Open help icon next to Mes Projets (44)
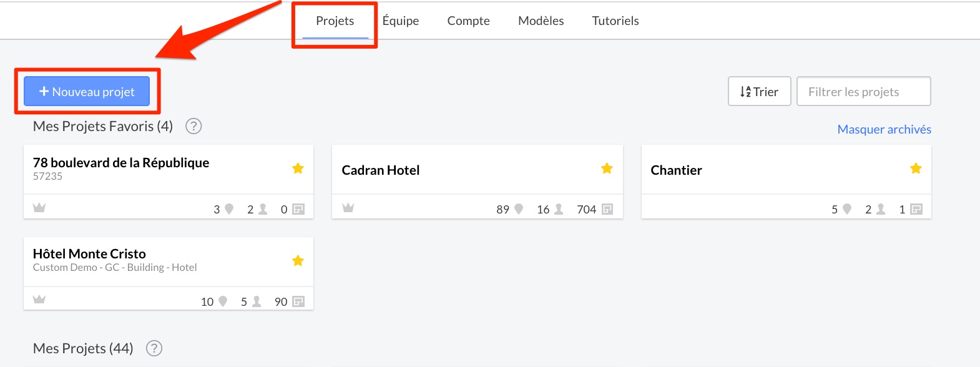The image size is (980, 367). pyautogui.click(x=154, y=348)
